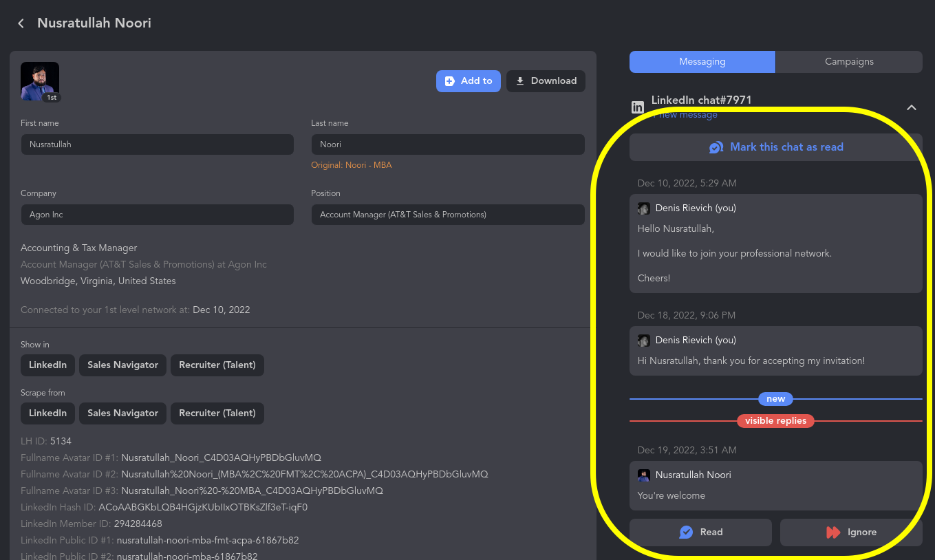Click Nusratullah Noori's profile photo

(x=40, y=82)
